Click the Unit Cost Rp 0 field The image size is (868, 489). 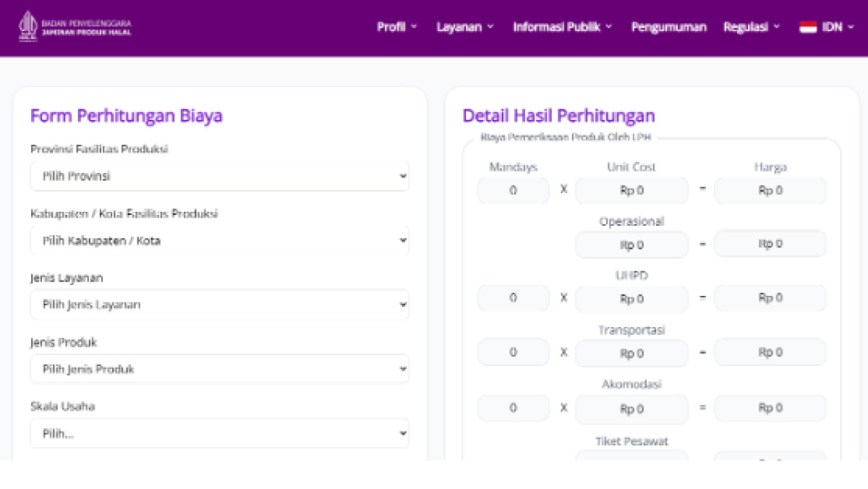[631, 191]
